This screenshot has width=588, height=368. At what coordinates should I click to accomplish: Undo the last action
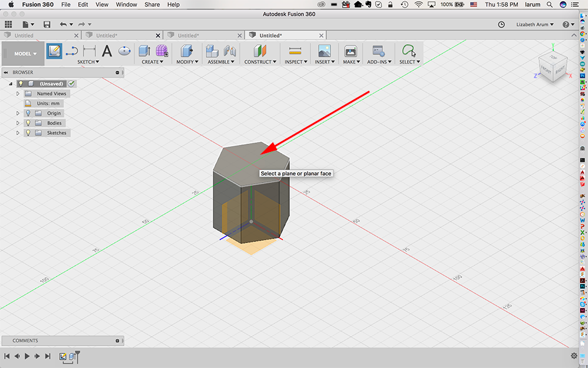click(x=64, y=24)
